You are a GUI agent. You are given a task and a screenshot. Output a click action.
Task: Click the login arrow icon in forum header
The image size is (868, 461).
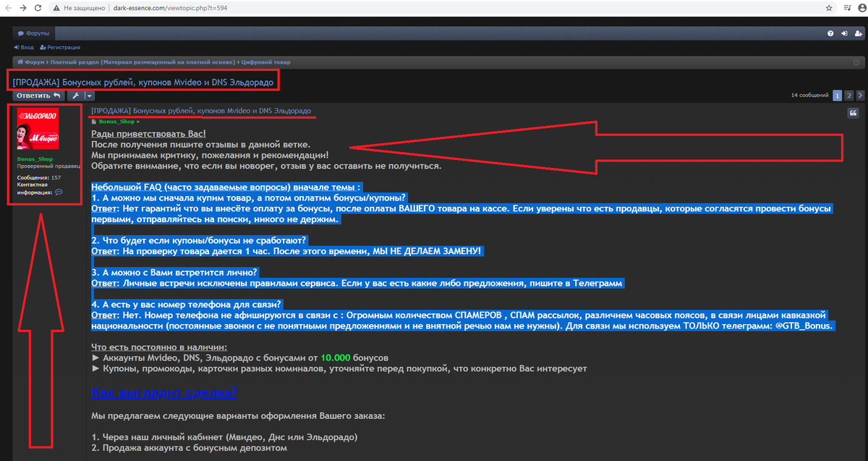tap(846, 33)
